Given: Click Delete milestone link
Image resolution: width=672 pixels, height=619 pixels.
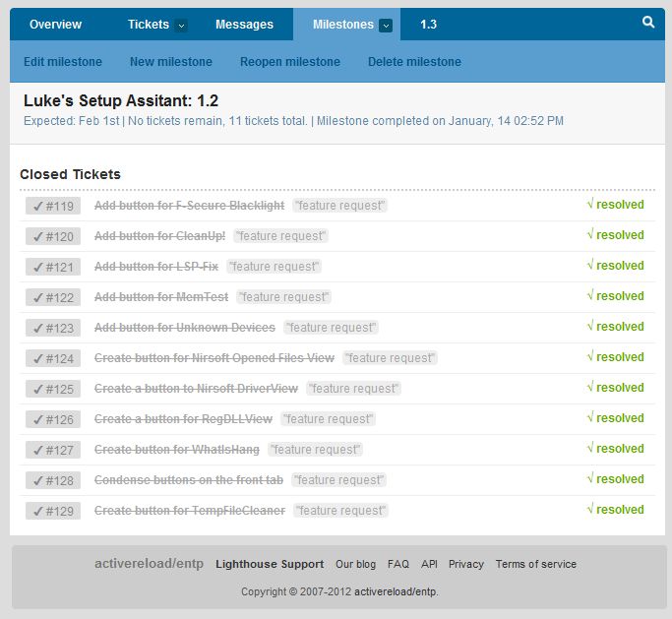Looking at the screenshot, I should (414, 62).
